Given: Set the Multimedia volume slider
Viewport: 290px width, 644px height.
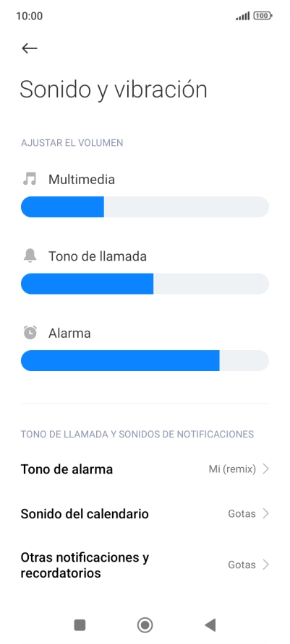Looking at the screenshot, I should [x=145, y=206].
